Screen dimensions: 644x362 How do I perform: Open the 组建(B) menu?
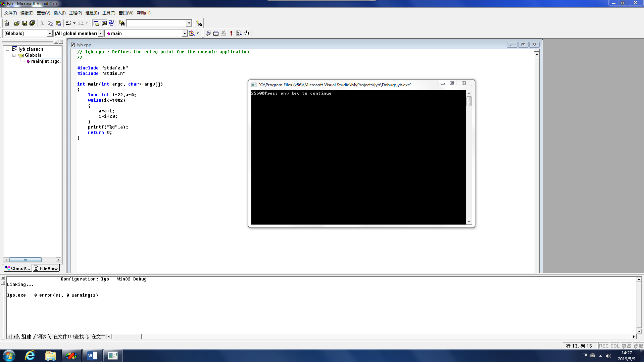click(92, 13)
